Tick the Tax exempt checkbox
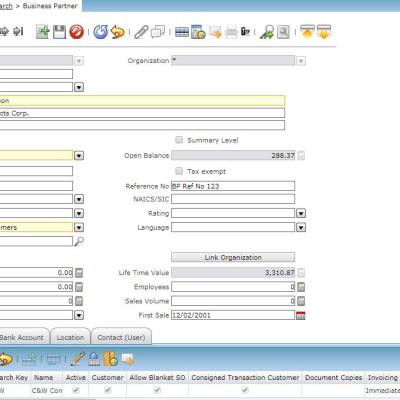The image size is (400, 400). tap(179, 171)
